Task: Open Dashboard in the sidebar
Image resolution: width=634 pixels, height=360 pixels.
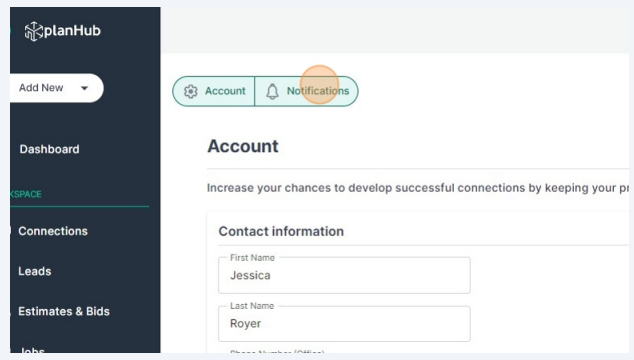Action: point(49,149)
